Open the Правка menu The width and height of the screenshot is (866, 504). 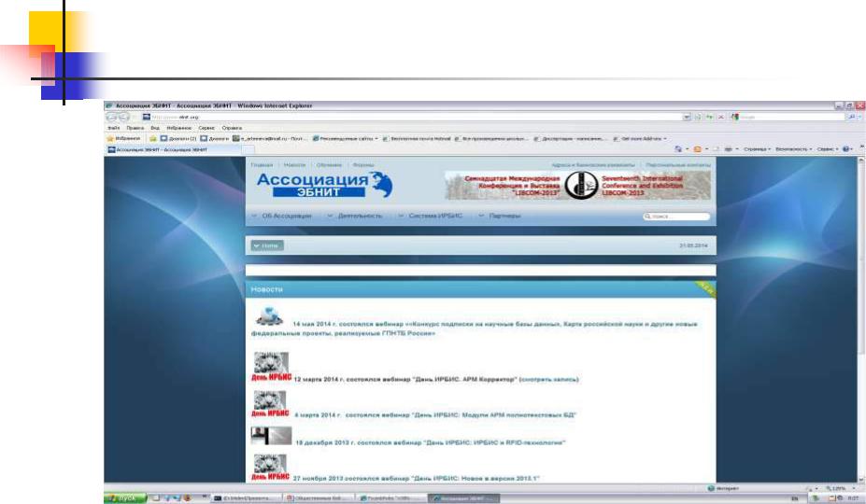[x=135, y=128]
